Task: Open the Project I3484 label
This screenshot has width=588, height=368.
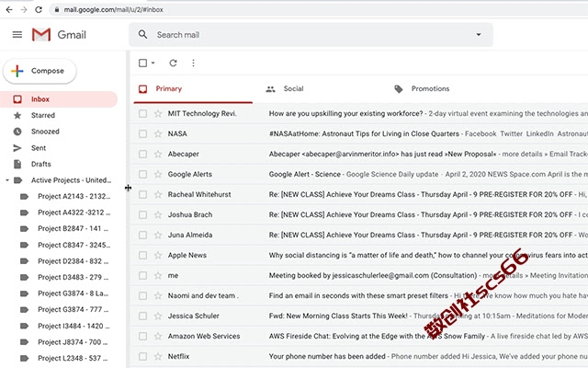Action: tap(73, 326)
